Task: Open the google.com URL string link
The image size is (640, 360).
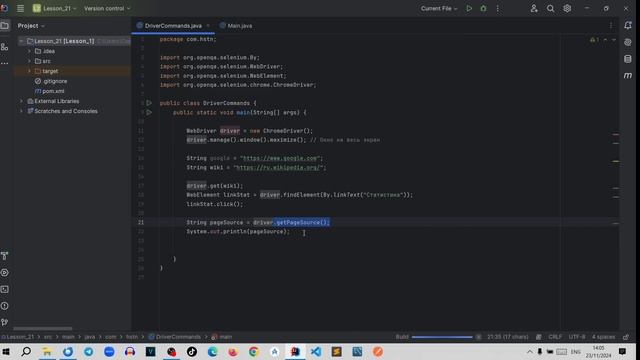Action: click(280, 158)
